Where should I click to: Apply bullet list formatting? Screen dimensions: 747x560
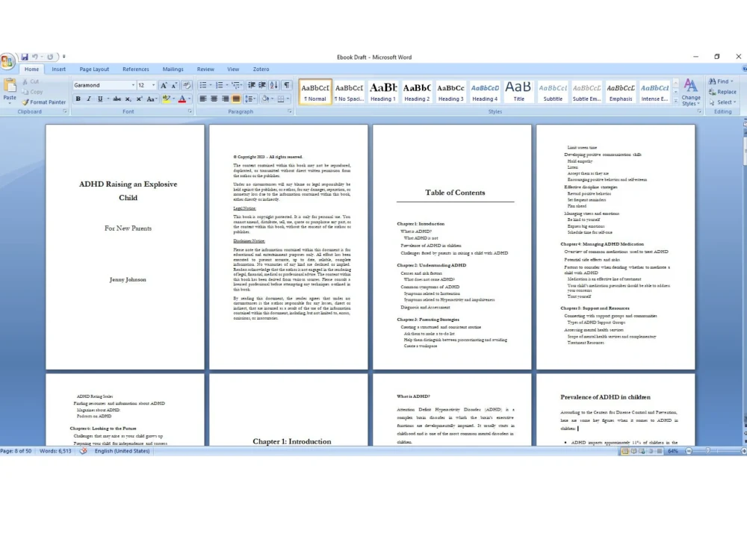pyautogui.click(x=204, y=85)
